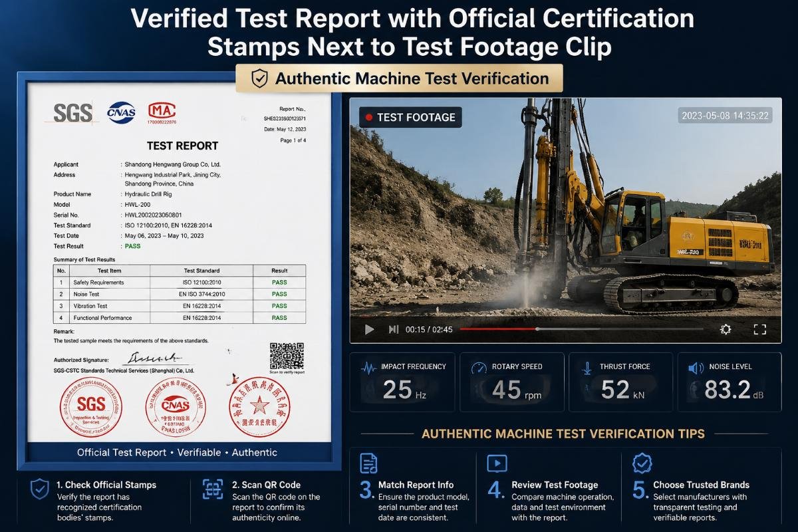Click the 'Test Standard' column header
Screen dimensions: 798x532
point(201,271)
